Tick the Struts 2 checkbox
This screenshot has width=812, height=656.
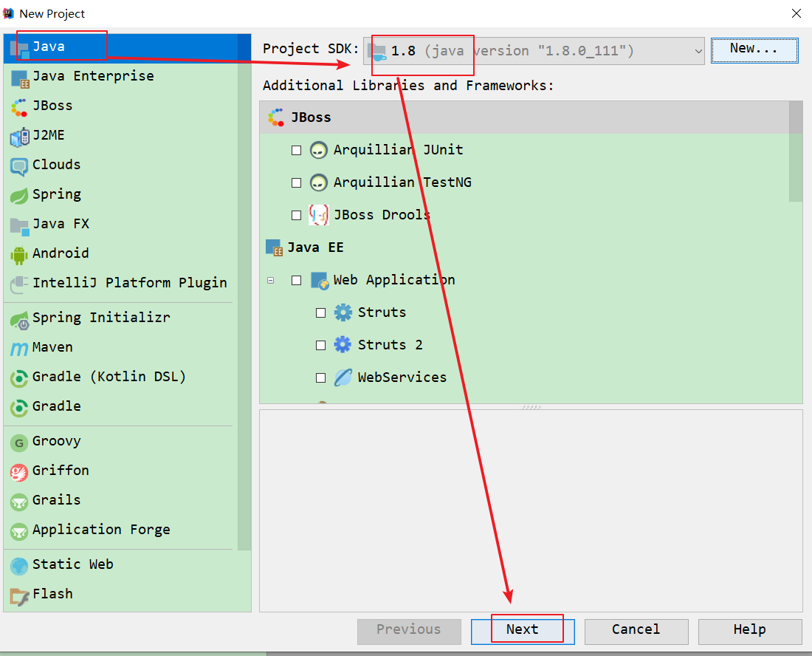point(320,345)
